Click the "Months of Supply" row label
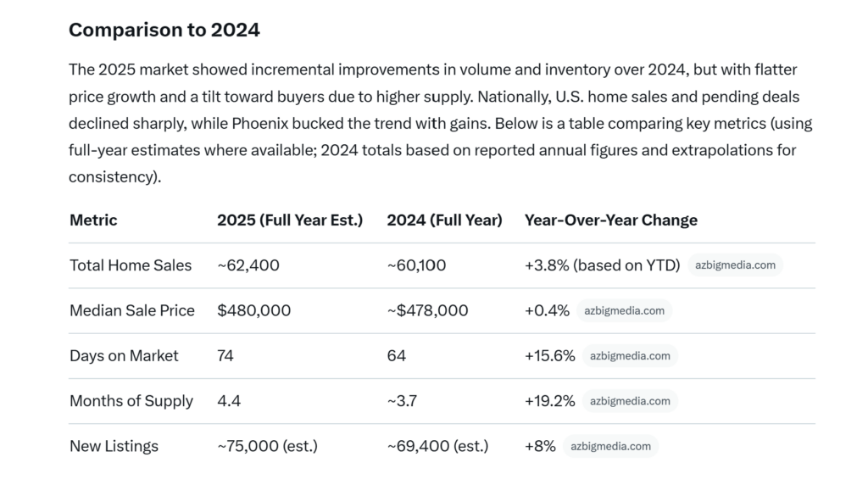This screenshot has width=868, height=485. [131, 401]
